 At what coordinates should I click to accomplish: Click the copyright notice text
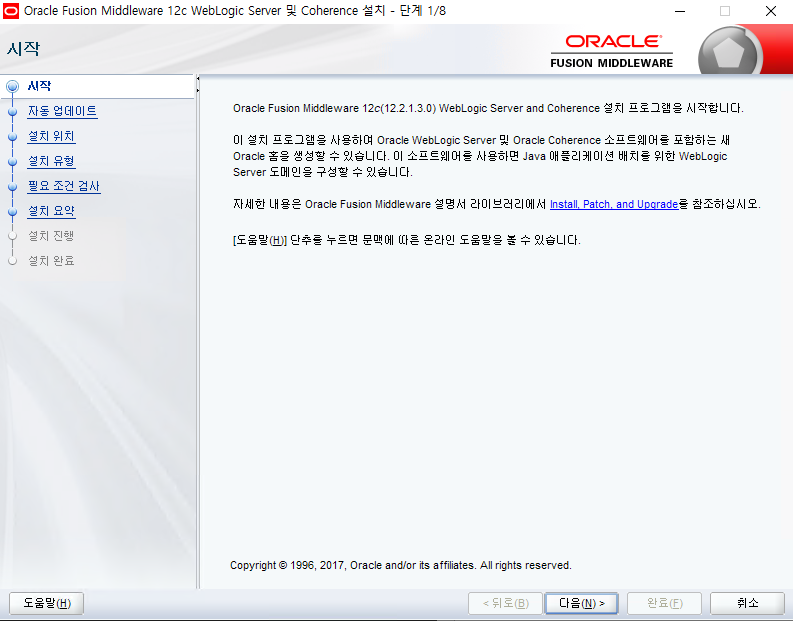(401, 565)
